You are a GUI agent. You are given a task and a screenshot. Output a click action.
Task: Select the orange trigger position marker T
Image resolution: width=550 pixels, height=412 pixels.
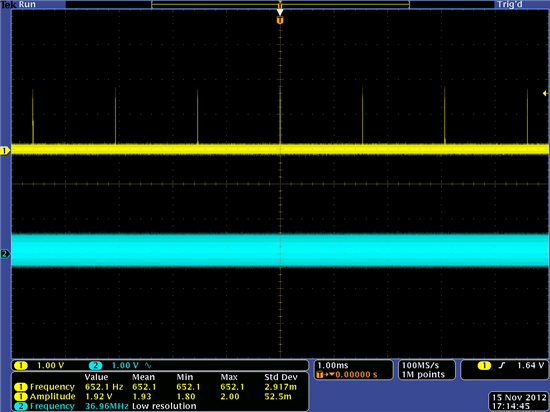pyautogui.click(x=280, y=20)
